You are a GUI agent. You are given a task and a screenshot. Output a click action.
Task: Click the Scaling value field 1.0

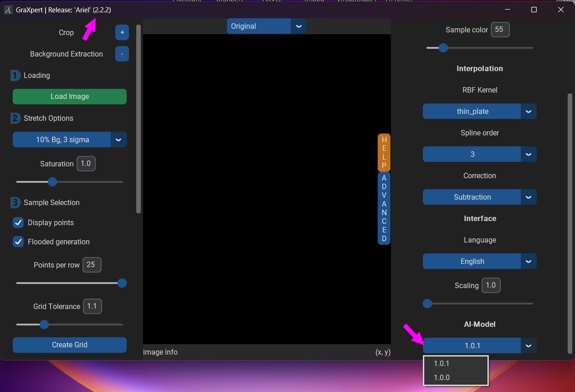(491, 285)
